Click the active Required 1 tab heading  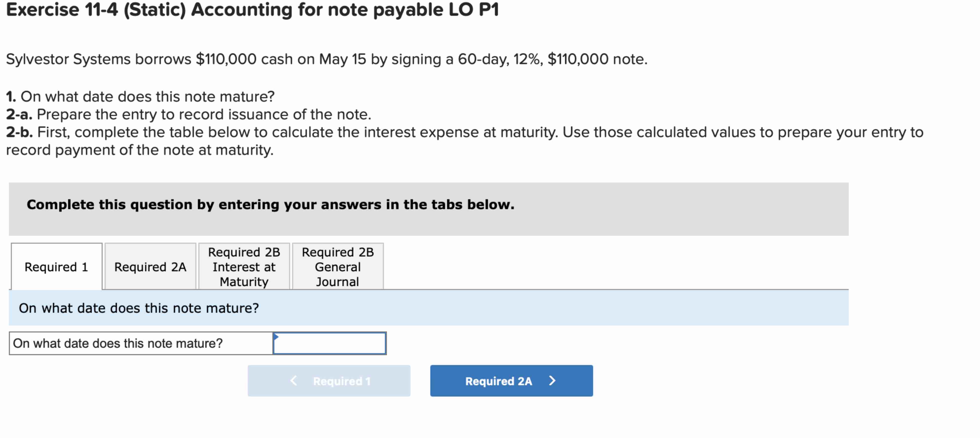56,267
